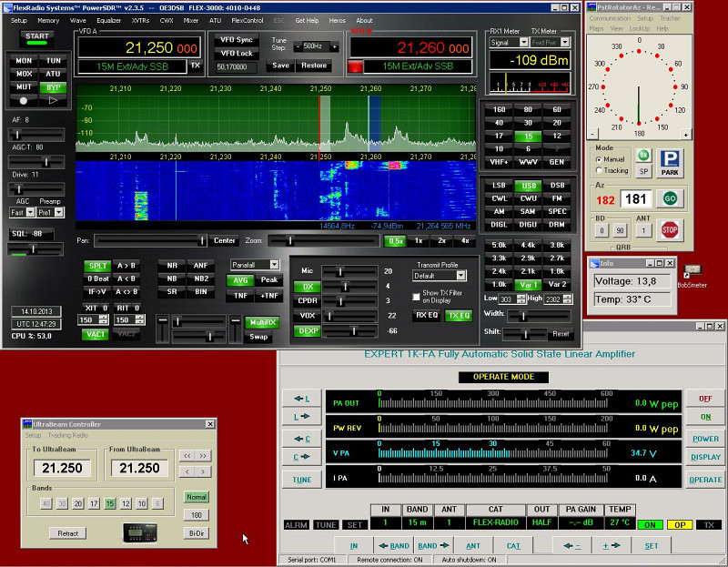Click the left-arrow BAND button
728x567 pixels.
(x=394, y=546)
